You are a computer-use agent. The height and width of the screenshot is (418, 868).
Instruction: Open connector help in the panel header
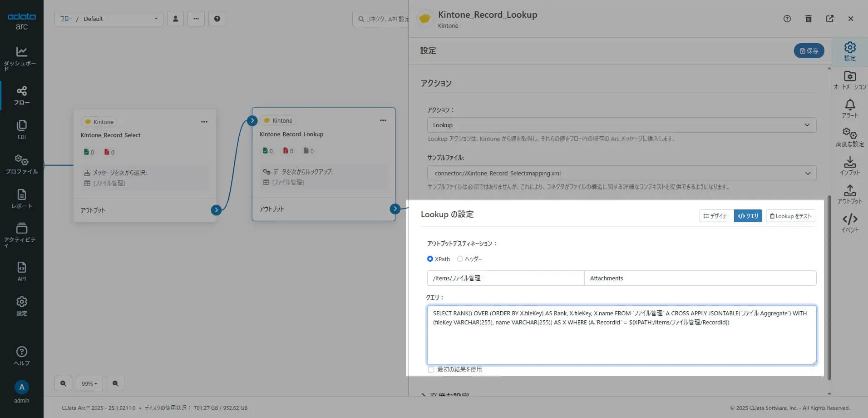(x=787, y=19)
